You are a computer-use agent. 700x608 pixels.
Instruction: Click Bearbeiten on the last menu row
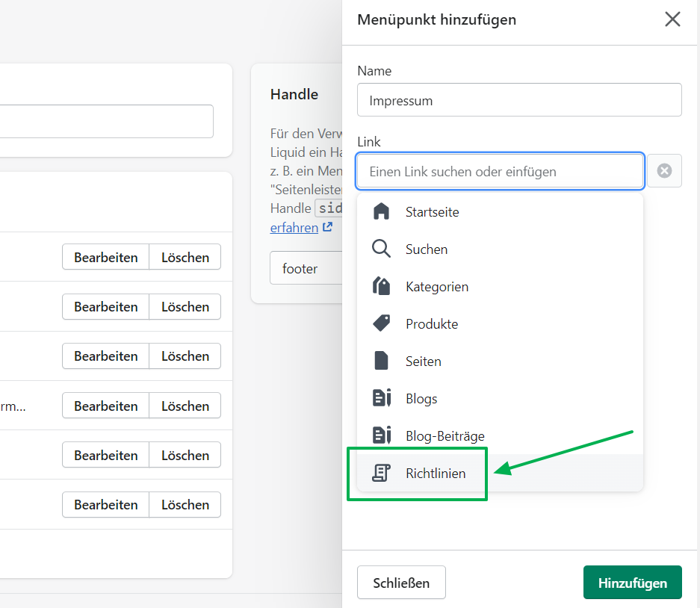106,504
